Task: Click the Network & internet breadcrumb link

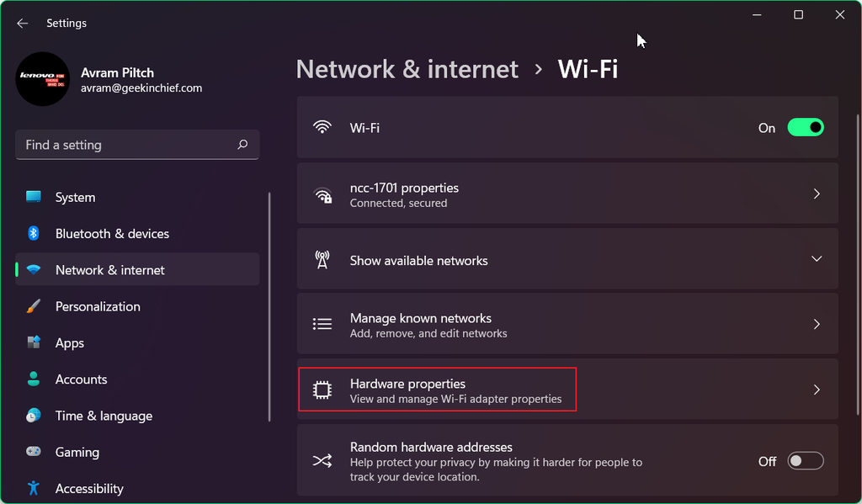Action: click(407, 69)
